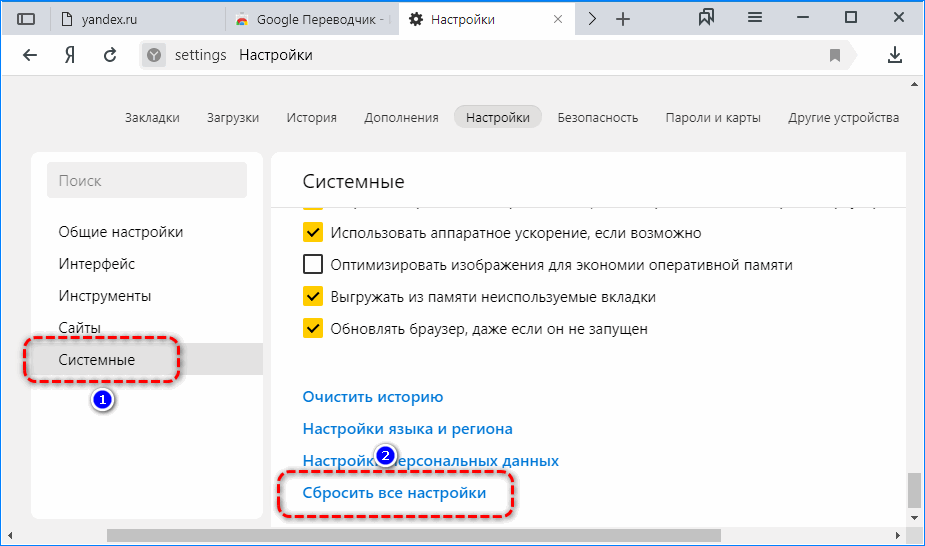Open Настройки языка и региона link
The height and width of the screenshot is (546, 925).
coord(408,429)
